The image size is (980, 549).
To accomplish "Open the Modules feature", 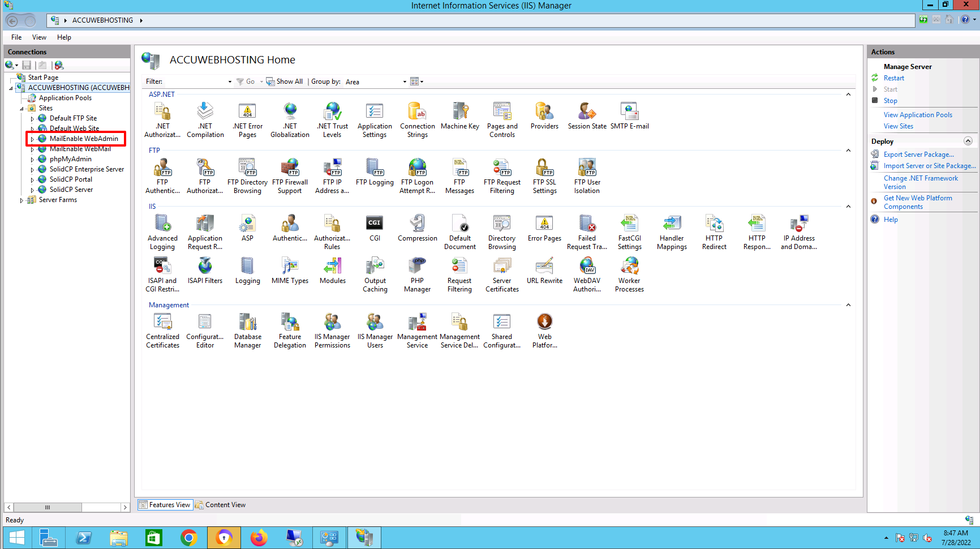I will (x=332, y=270).
